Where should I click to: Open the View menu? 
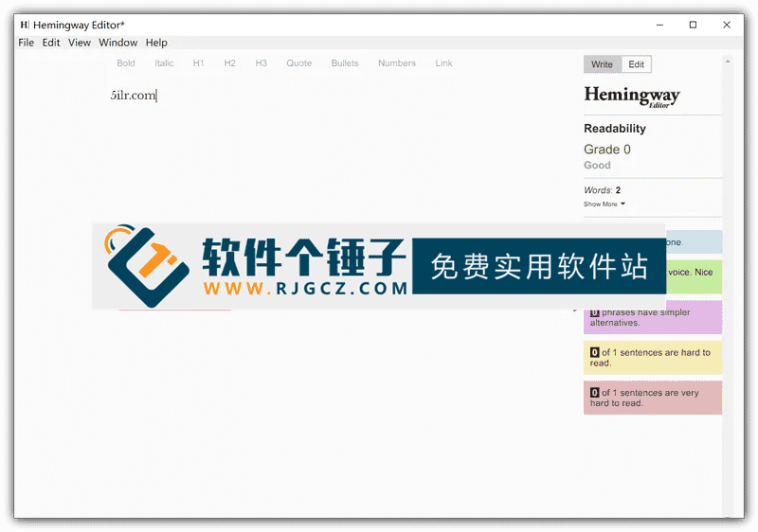click(x=80, y=43)
